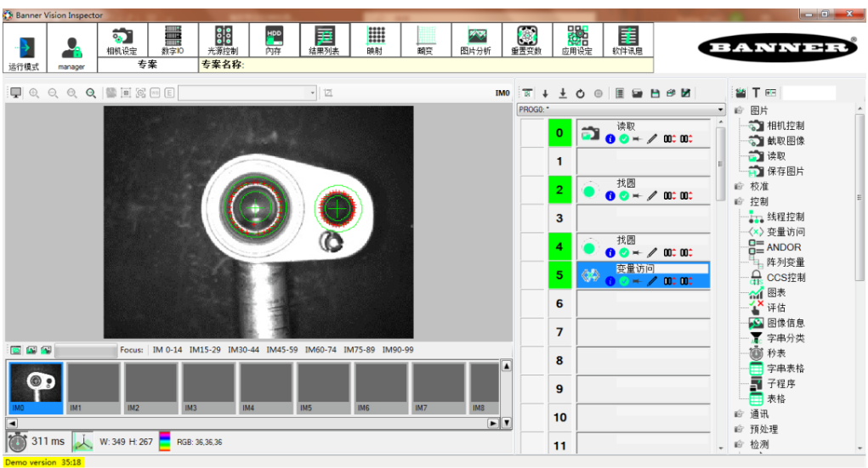Select the IM90-99 focus range
The height and width of the screenshot is (468, 868).
point(398,350)
